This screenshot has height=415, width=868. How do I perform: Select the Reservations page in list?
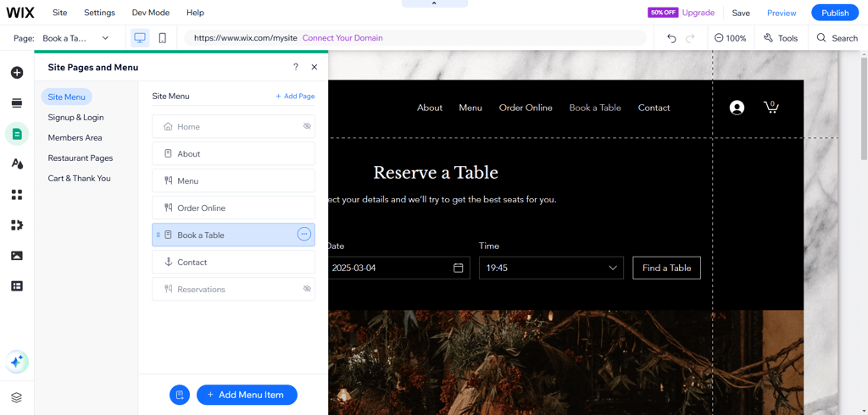233,289
